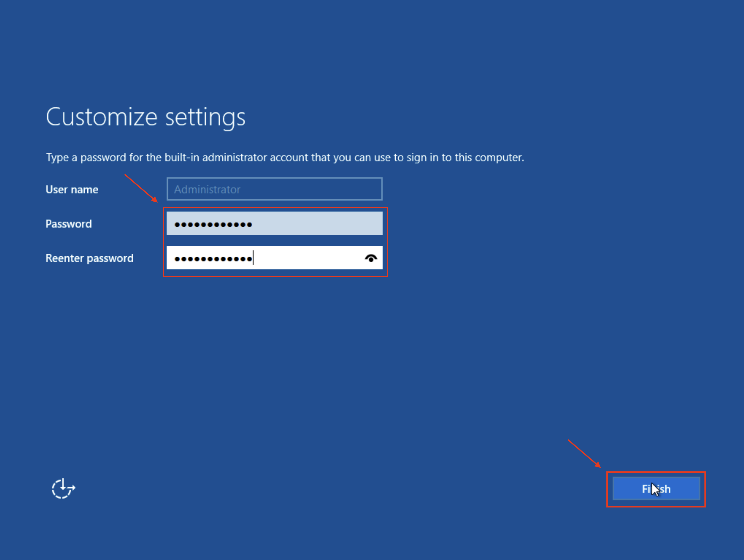The image size is (744, 560).
Task: Click the Administrator user name field
Action: pos(275,189)
